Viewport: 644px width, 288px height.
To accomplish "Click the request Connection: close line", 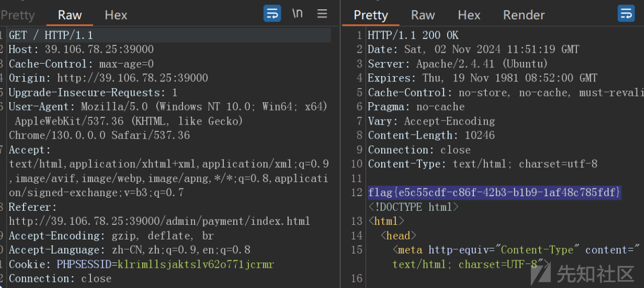I will click(x=60, y=279).
